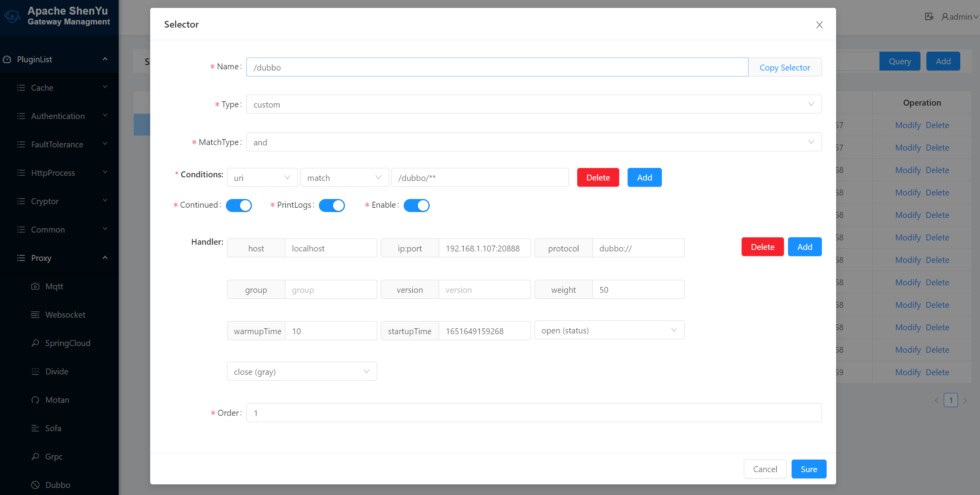Turn off the Enable switch
This screenshot has width=980, height=495.
point(416,205)
